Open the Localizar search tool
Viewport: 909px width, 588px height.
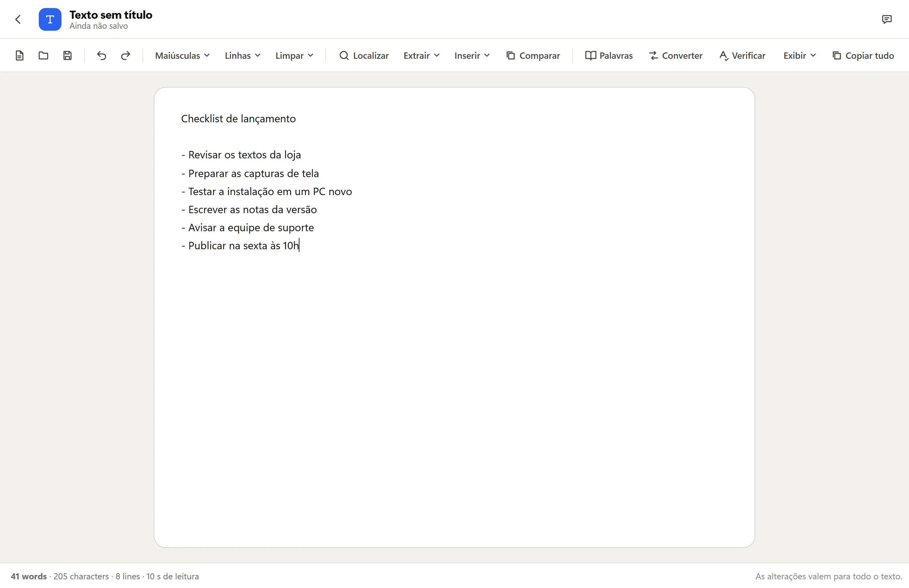point(364,55)
